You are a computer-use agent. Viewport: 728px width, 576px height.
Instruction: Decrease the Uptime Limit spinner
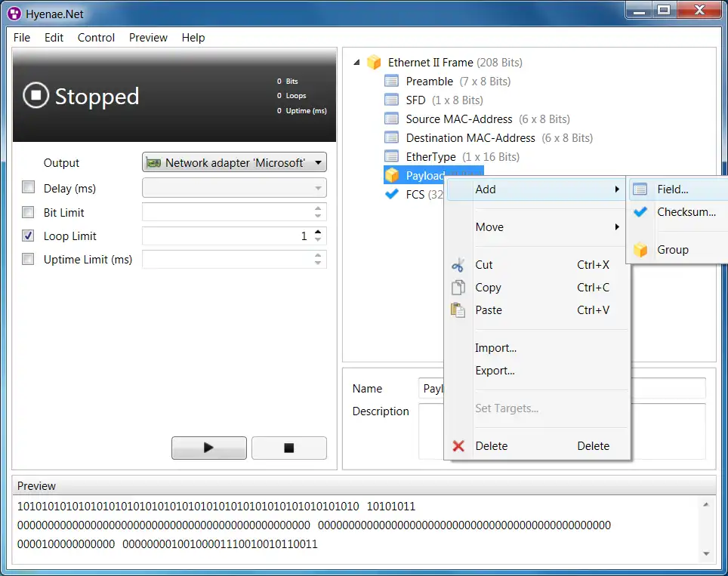tap(318, 263)
